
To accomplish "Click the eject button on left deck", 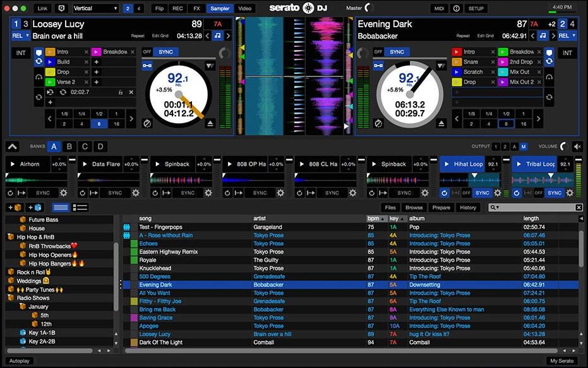I will coord(210,123).
